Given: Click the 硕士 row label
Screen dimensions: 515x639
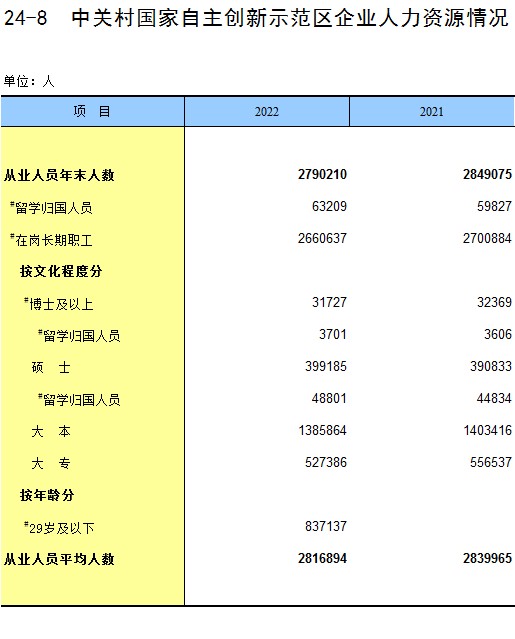Looking at the screenshot, I should [51, 368].
